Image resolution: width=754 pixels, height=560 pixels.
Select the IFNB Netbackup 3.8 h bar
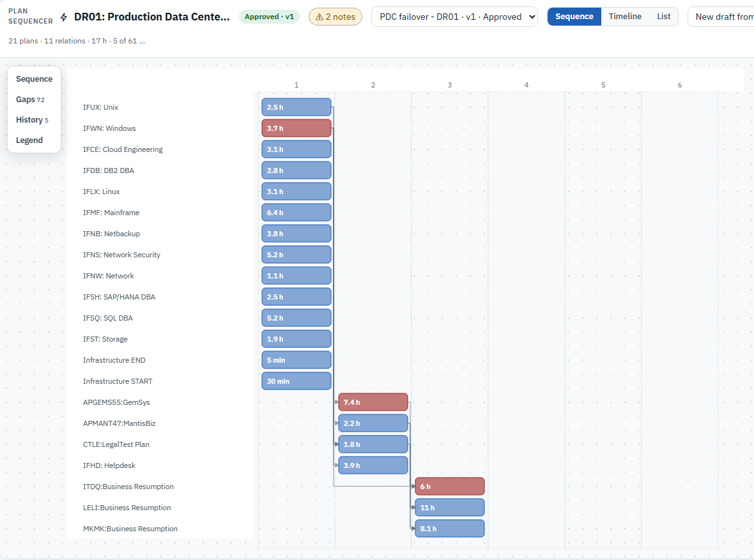(x=296, y=234)
